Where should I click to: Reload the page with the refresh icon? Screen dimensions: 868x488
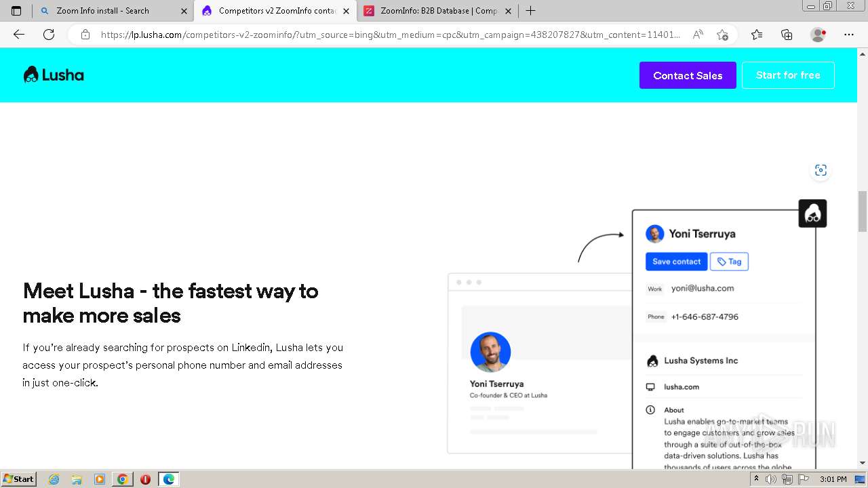pyautogui.click(x=49, y=35)
